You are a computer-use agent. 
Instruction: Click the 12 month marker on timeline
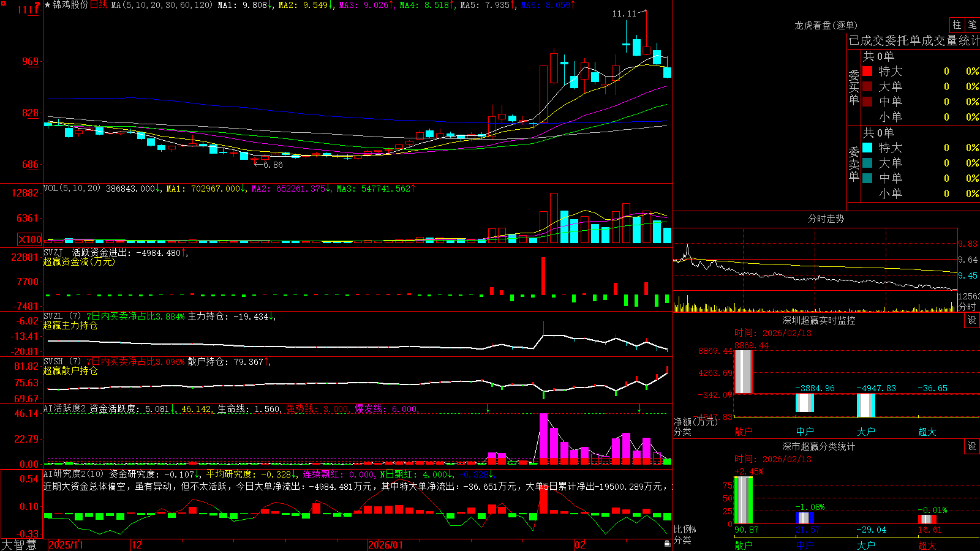(x=137, y=544)
